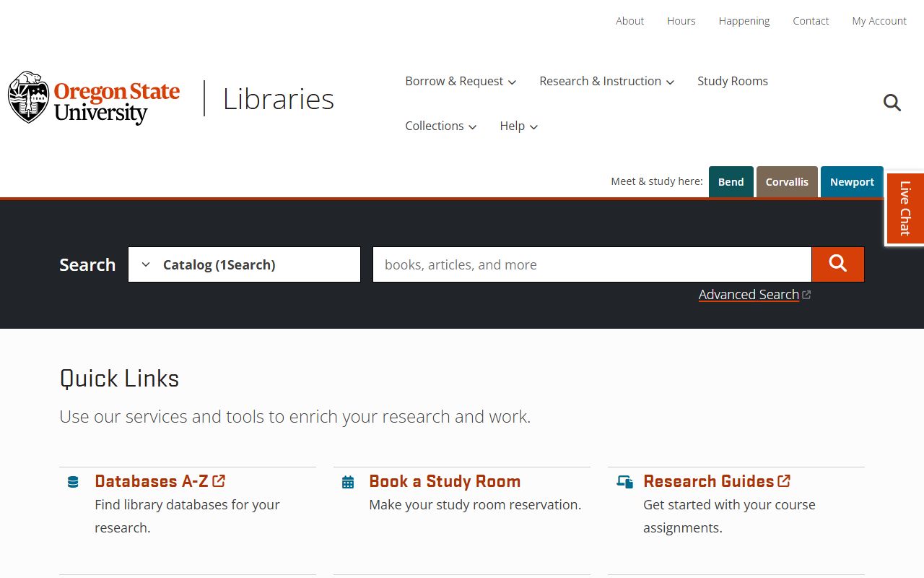Viewport: 924px width, 578px height.
Task: Click external link icon after Research Guides
Action: click(784, 480)
